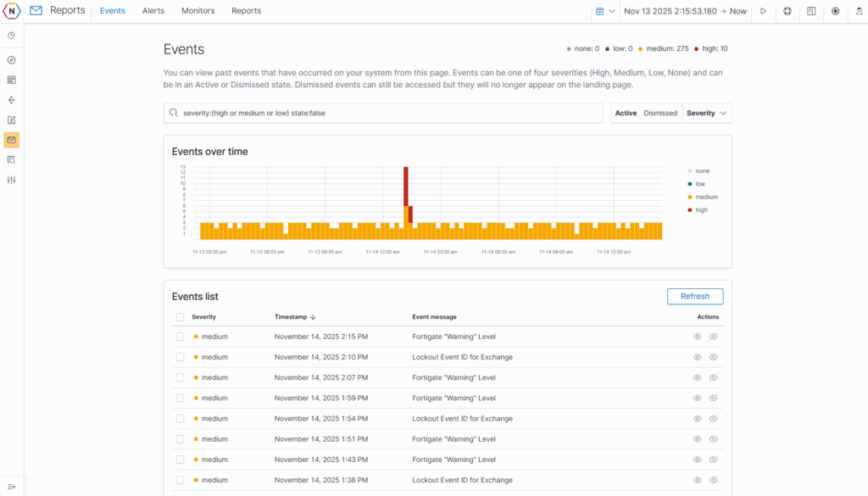Click the Refresh button in Events list

[695, 296]
